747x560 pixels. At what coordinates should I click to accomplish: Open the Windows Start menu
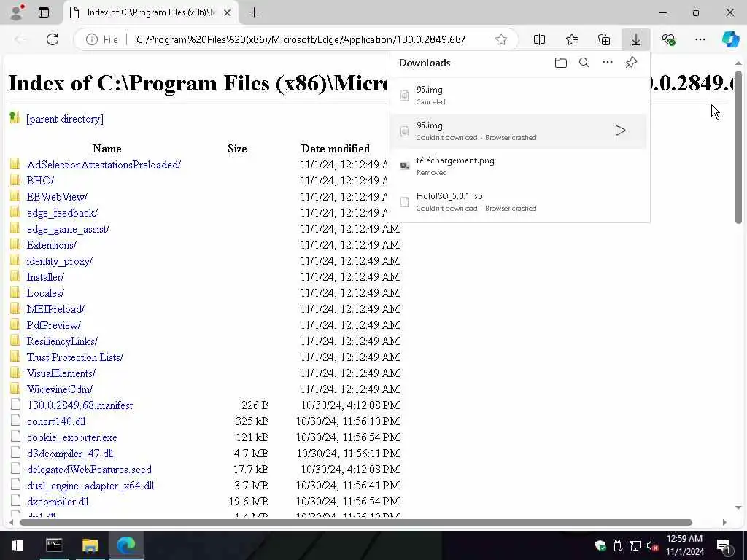pyautogui.click(x=18, y=545)
